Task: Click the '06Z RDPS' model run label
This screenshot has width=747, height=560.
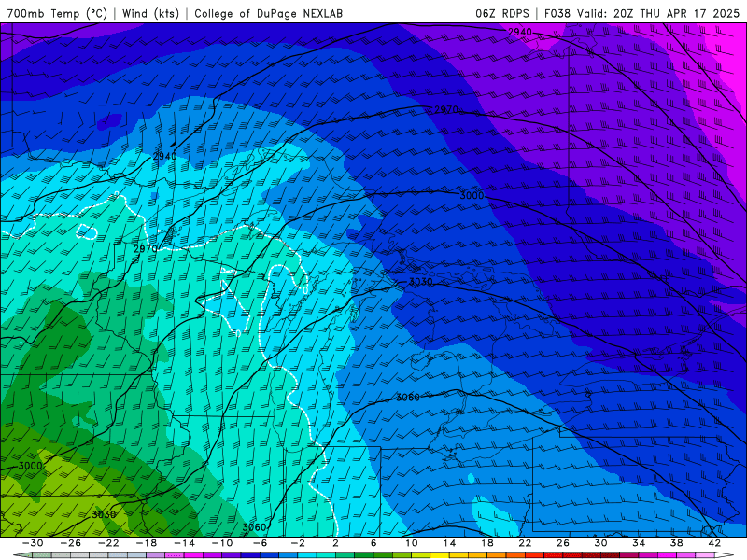Action: click(502, 13)
